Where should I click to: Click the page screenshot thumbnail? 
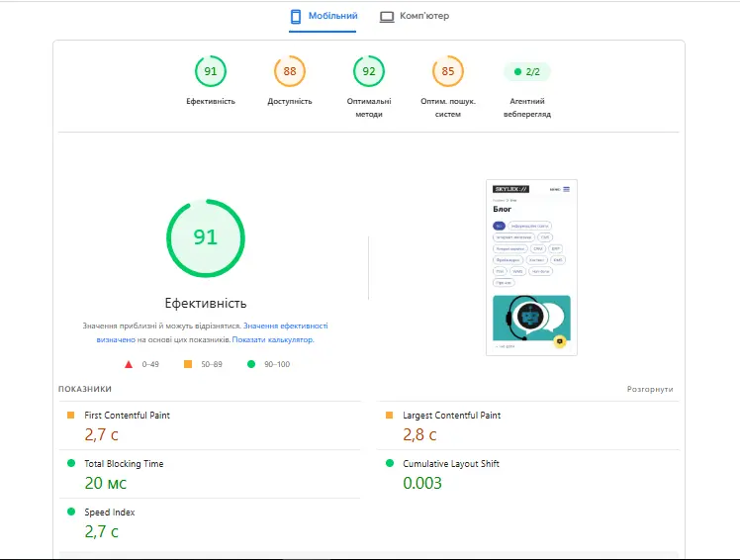coord(531,267)
